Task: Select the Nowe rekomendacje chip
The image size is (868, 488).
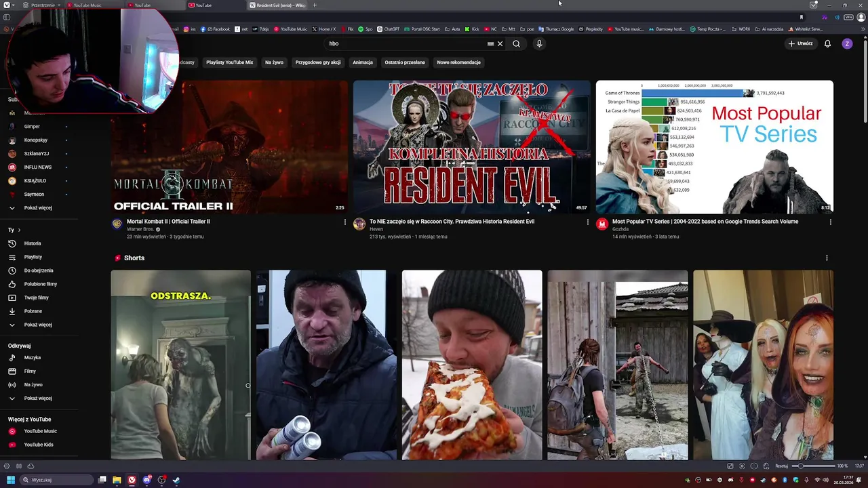Action: click(x=459, y=62)
